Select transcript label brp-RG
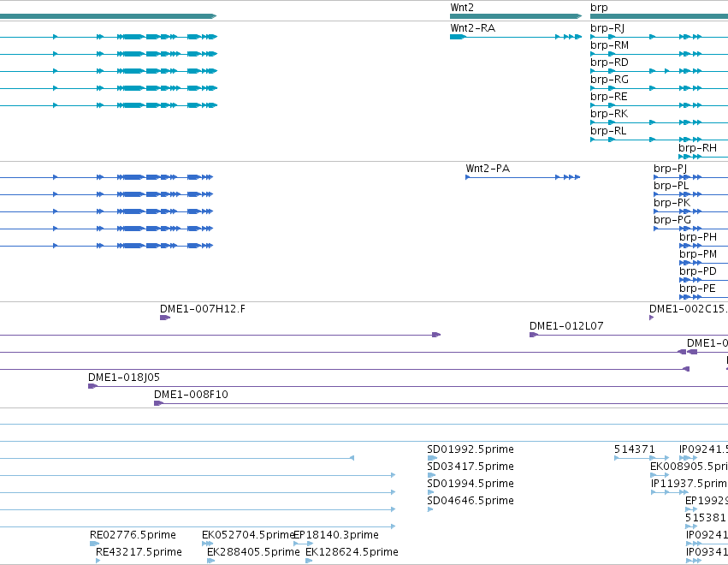Viewport: 728px width, 565px height. (x=609, y=80)
